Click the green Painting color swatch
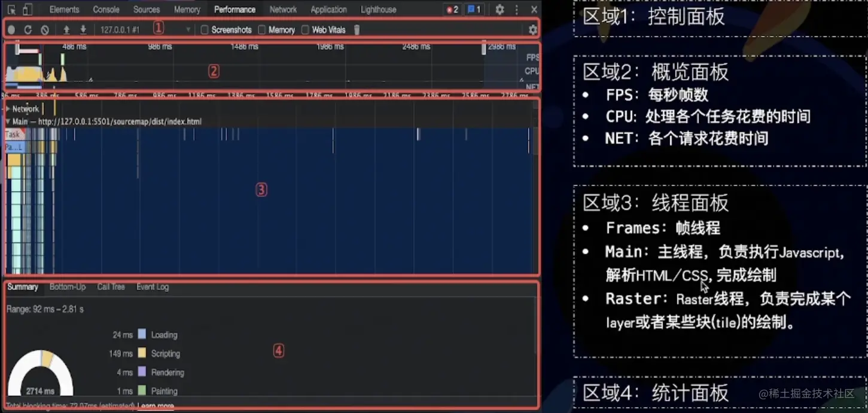 142,390
